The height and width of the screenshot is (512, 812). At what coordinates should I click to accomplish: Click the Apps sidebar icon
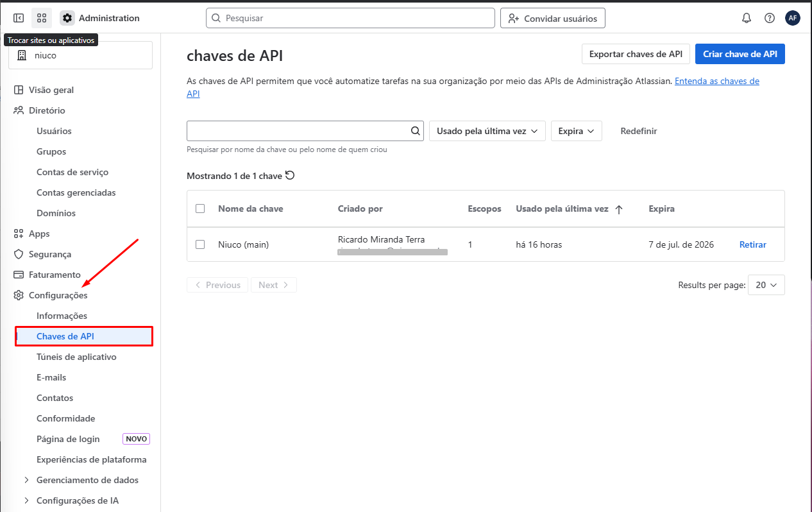(x=19, y=234)
